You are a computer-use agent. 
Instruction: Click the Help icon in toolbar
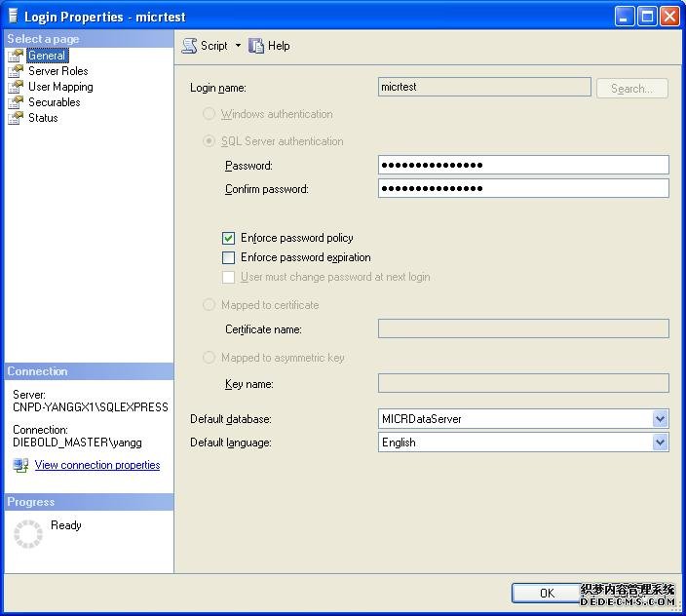click(257, 46)
